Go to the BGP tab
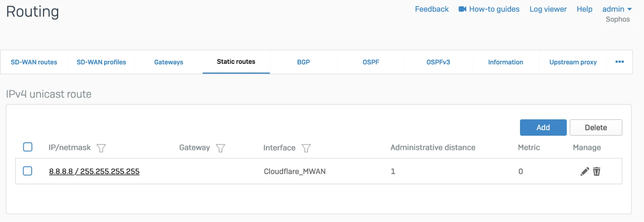Viewport: 644px width, 222px height. pyautogui.click(x=303, y=62)
